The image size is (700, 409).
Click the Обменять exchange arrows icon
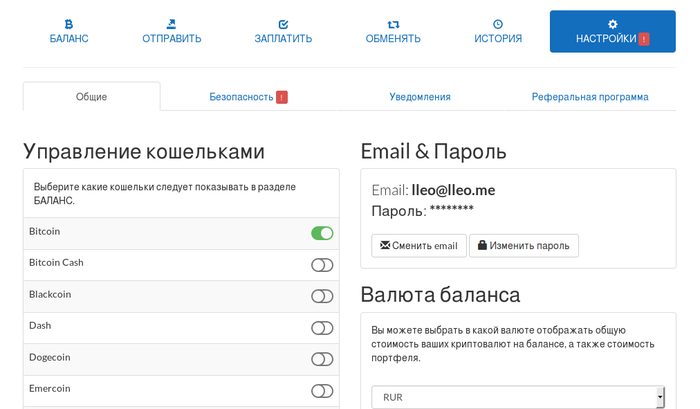pos(393,24)
